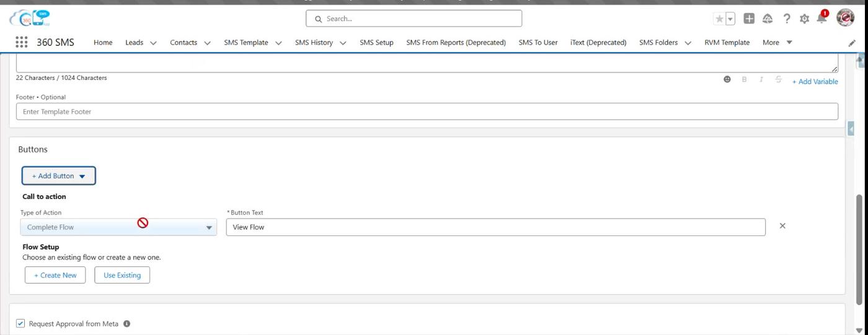Remove the call to action button row
This screenshot has width=868, height=335.
pyautogui.click(x=782, y=226)
